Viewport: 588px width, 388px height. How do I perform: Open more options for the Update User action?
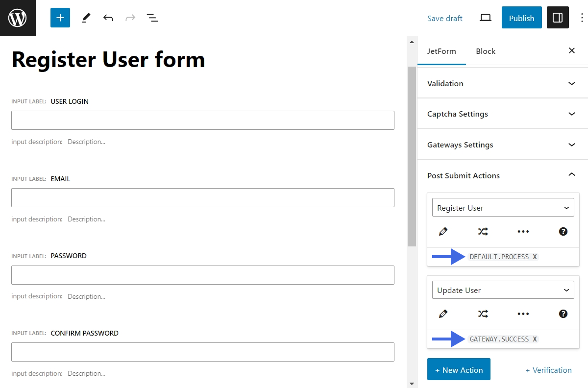click(523, 314)
